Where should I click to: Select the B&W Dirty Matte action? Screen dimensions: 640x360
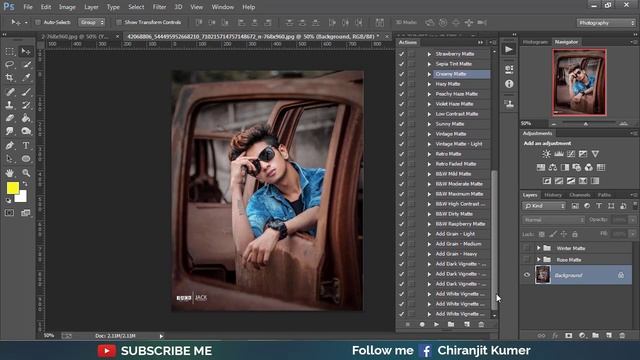pos(454,214)
